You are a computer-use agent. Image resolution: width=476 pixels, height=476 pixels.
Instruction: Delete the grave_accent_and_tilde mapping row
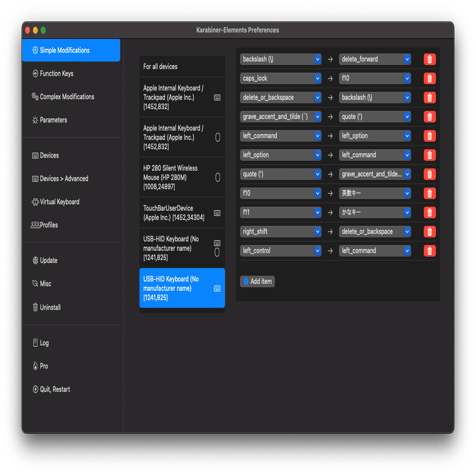point(429,116)
